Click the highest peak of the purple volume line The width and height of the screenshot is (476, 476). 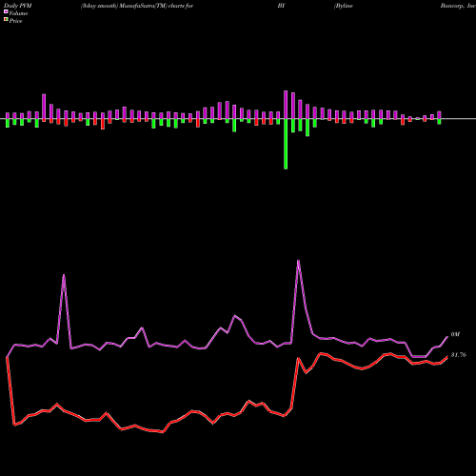[x=298, y=261]
